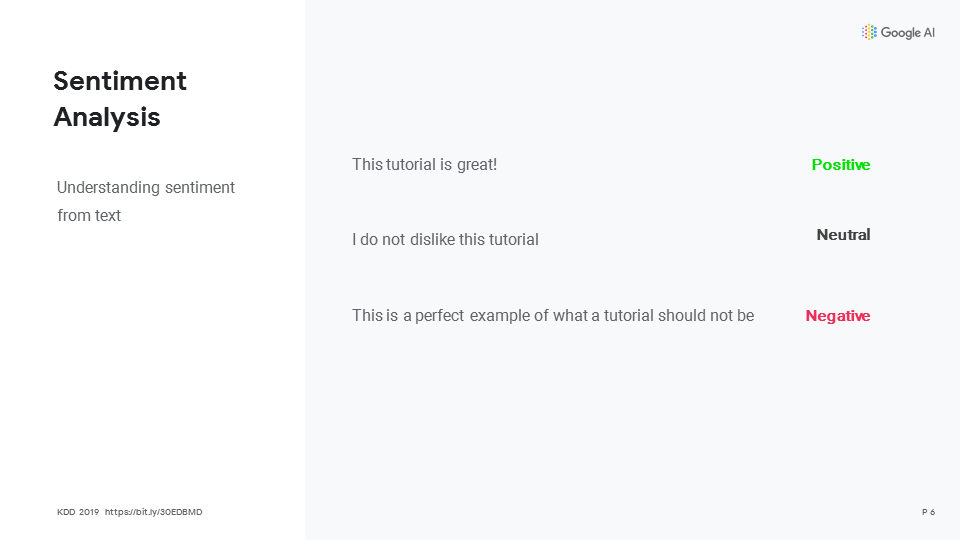Viewport: 960px width, 540px height.
Task: Click the "KDD 2019" footer text
Action: 78,512
